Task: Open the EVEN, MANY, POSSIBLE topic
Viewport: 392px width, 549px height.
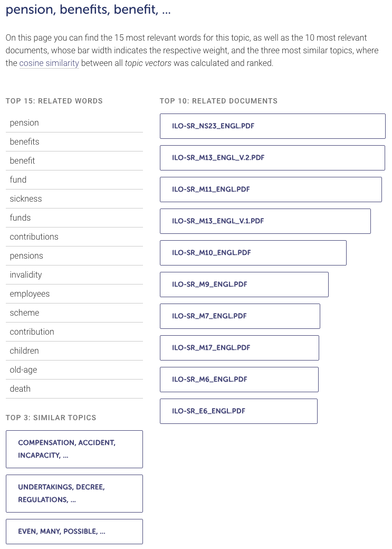Action: click(x=74, y=532)
